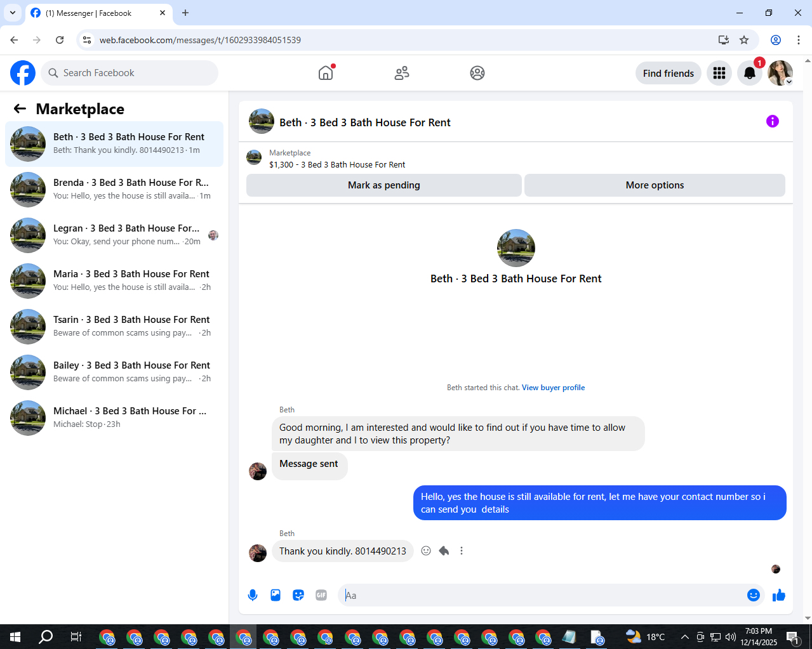The width and height of the screenshot is (812, 649).
Task: Open the Bailey conversation
Action: 114,372
